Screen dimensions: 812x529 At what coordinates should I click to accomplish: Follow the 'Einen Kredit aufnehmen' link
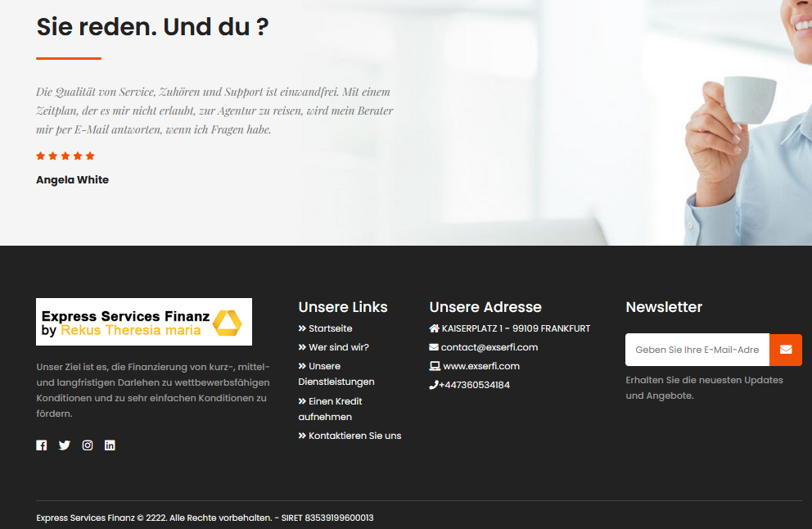coord(330,409)
